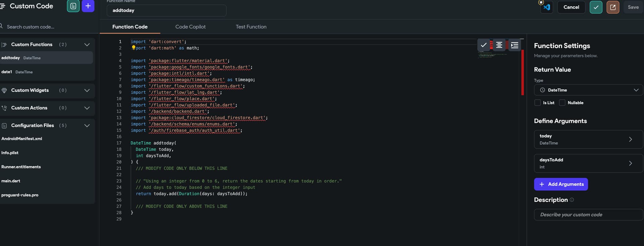Click the clock icon in Type dropdown
The width and height of the screenshot is (644, 246).
pyautogui.click(x=542, y=90)
